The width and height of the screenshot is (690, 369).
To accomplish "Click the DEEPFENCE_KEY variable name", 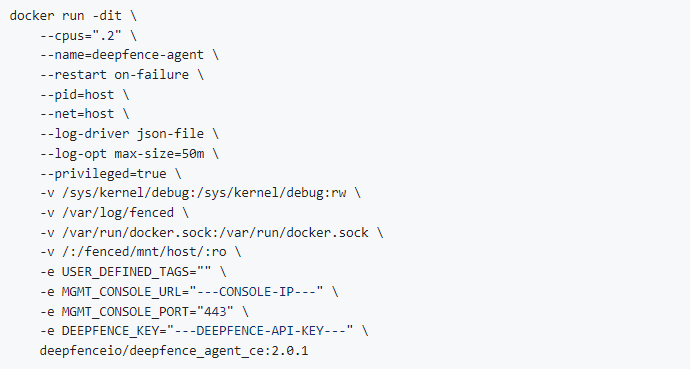I will [x=110, y=331].
